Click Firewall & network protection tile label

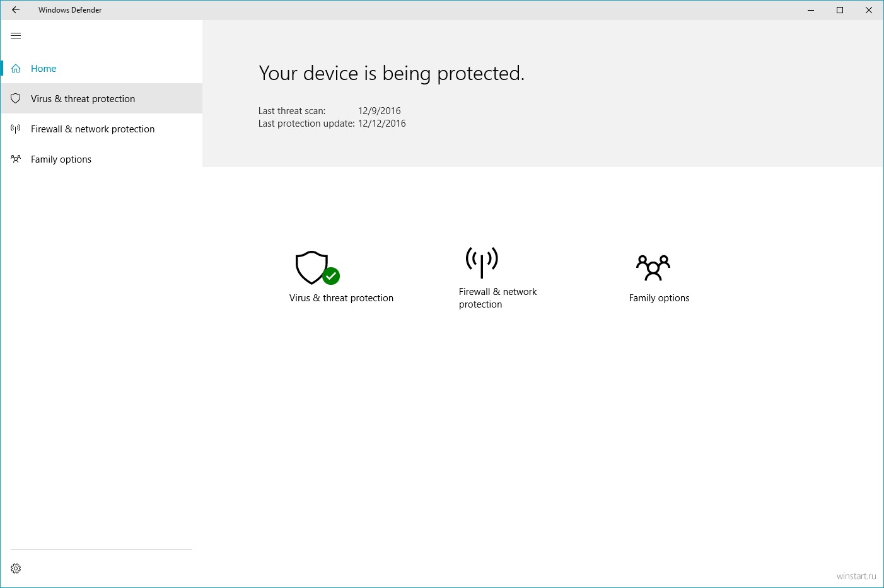point(497,298)
